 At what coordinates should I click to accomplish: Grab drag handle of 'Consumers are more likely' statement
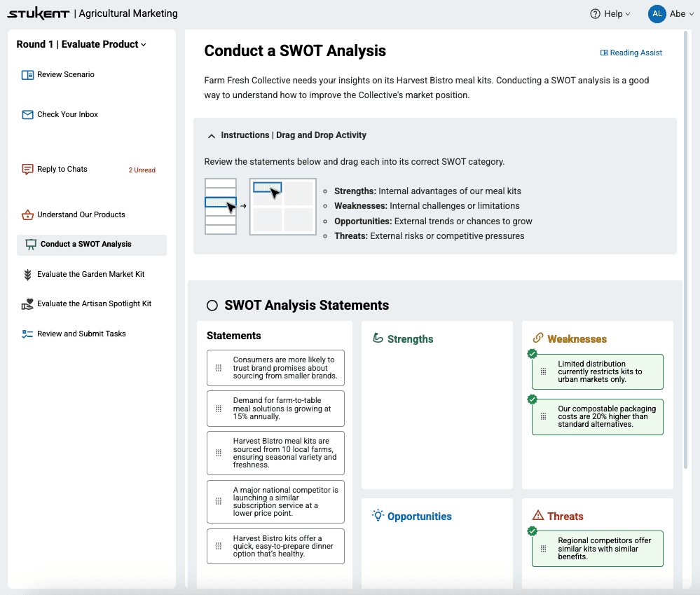[x=219, y=368]
